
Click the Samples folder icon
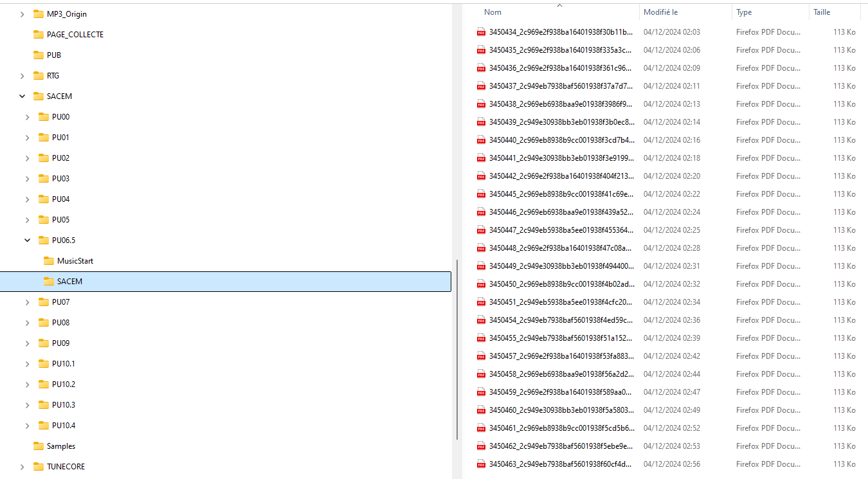click(x=39, y=446)
